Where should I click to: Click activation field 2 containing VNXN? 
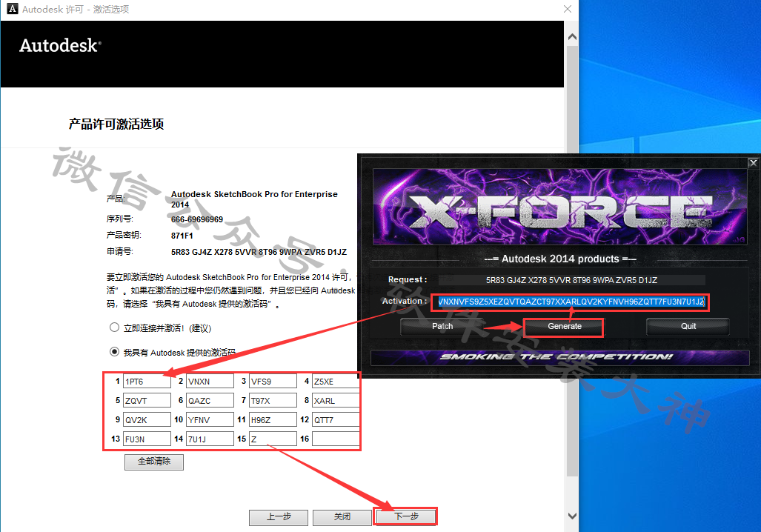coord(210,382)
